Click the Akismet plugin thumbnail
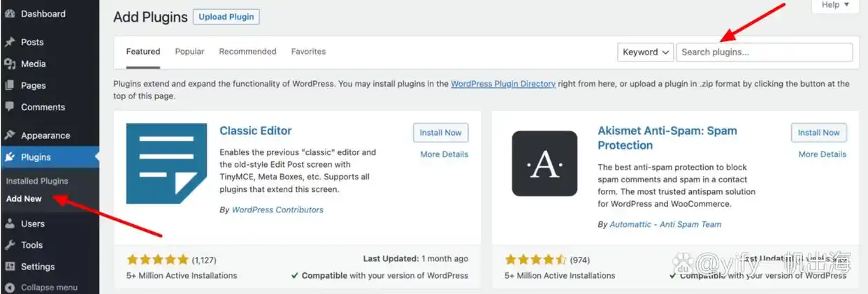 tap(544, 164)
